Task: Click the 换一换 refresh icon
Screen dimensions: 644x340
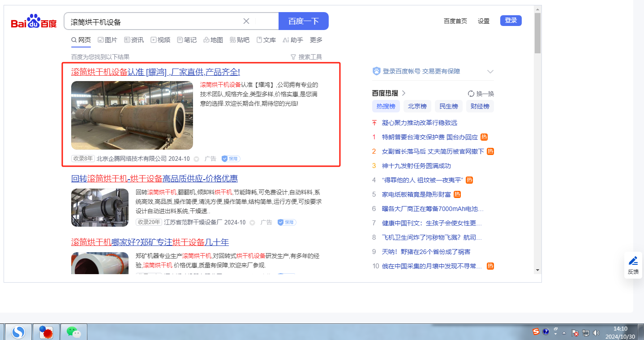Action: (x=471, y=94)
